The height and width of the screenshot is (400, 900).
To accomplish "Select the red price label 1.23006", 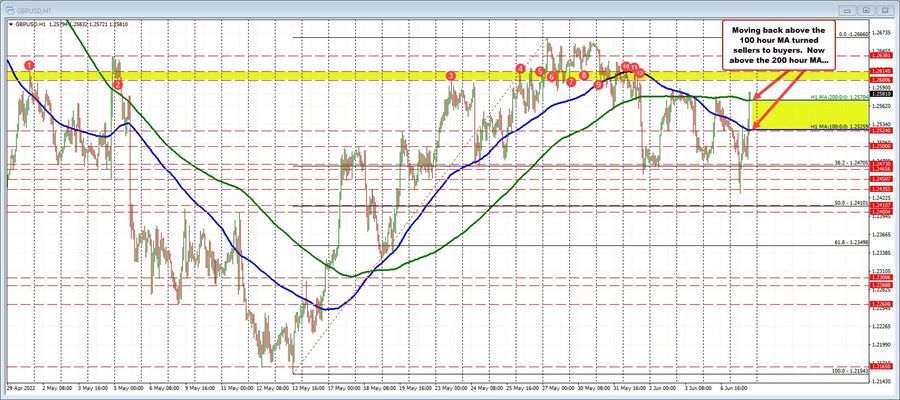I will pyautogui.click(x=882, y=277).
